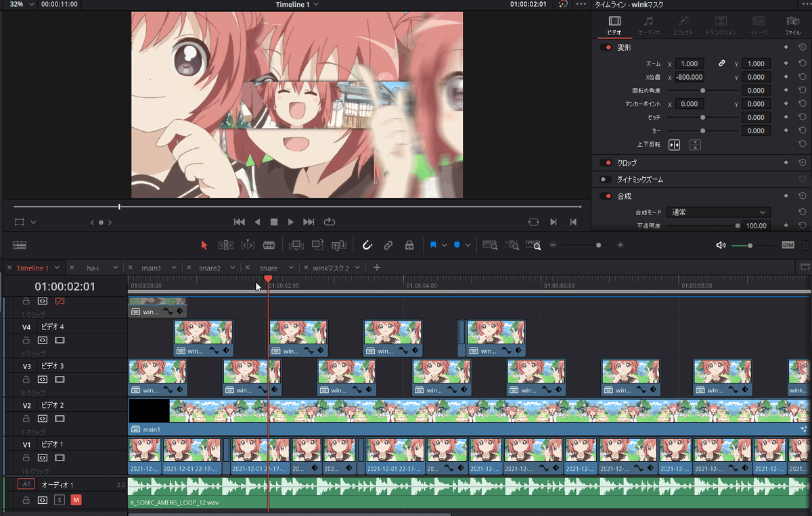Switch to the winkマスク2 timeline tab
Screen dimensions: 812x516
[331, 268]
